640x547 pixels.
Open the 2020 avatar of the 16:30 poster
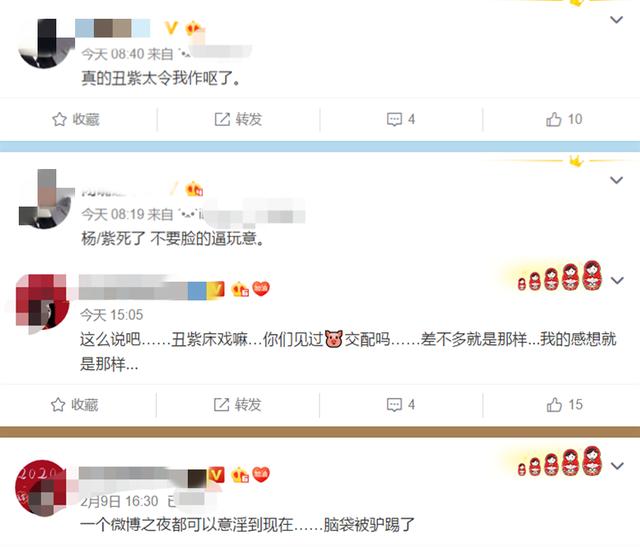(x=41, y=488)
